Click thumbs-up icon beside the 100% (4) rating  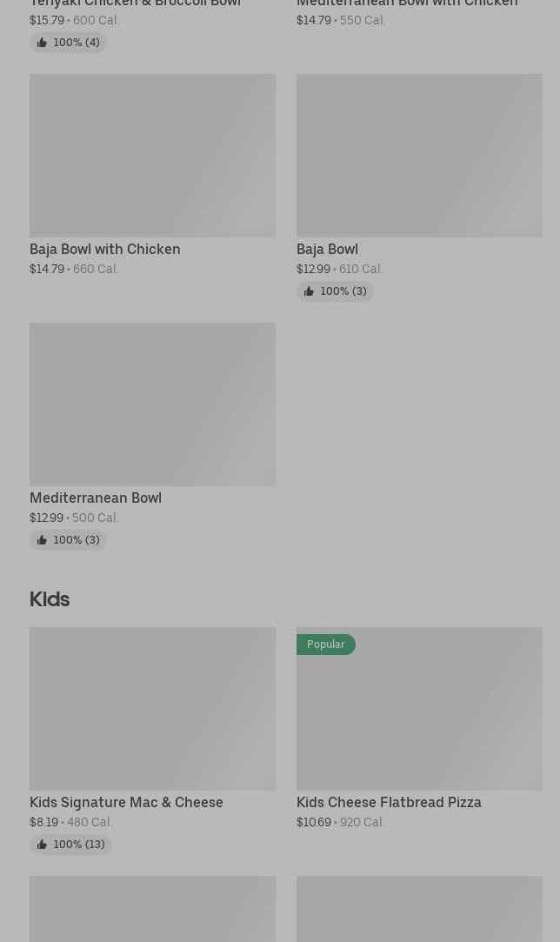42,43
